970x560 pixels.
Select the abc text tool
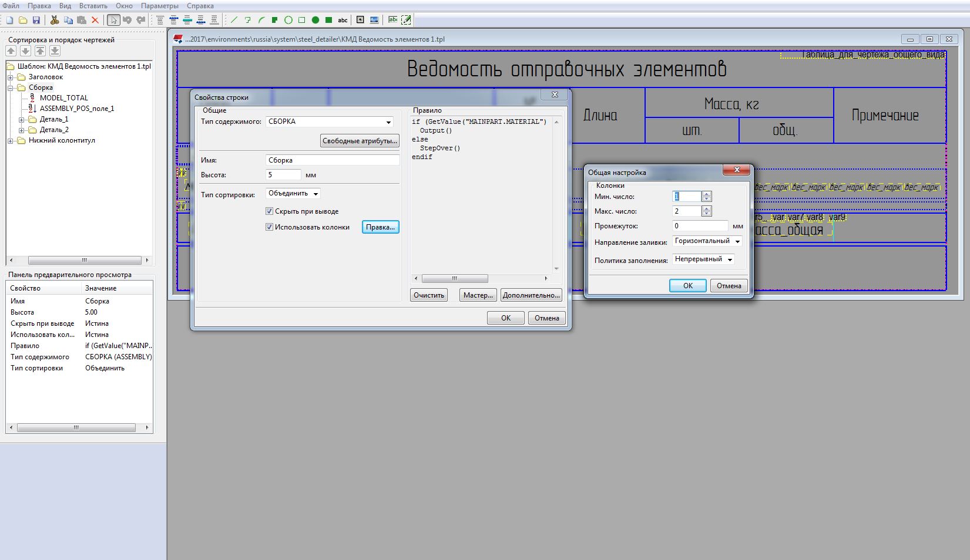343,20
